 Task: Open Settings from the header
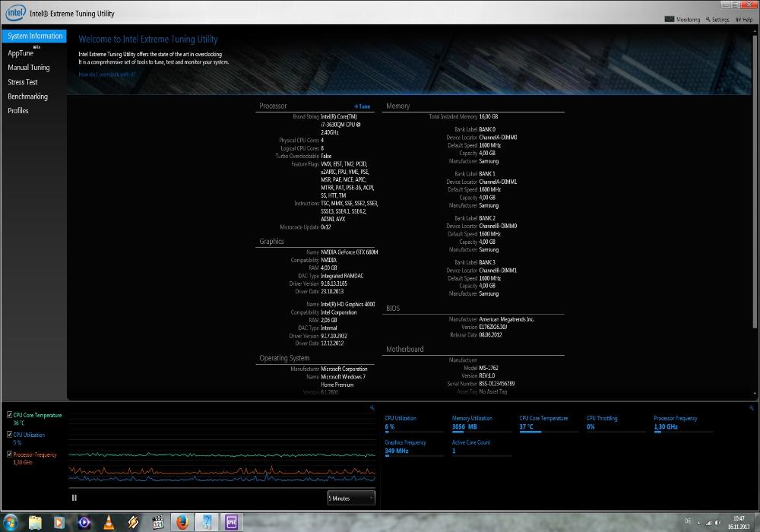(717, 20)
